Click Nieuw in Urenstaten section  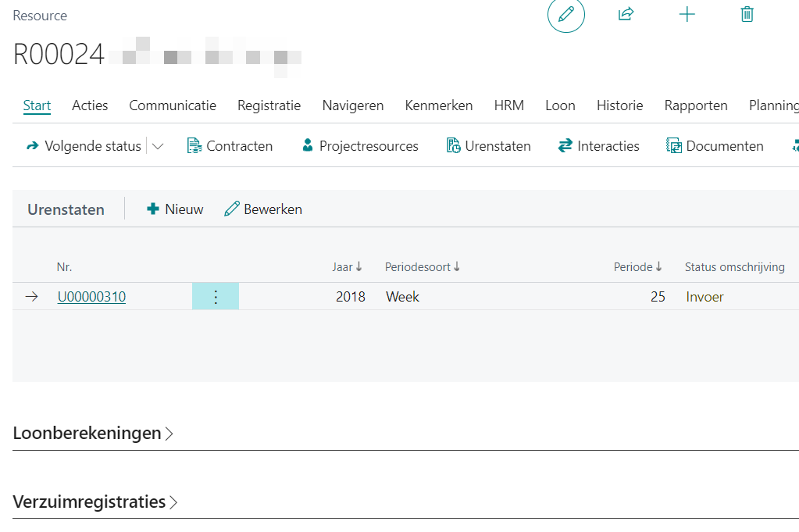pyautogui.click(x=175, y=209)
